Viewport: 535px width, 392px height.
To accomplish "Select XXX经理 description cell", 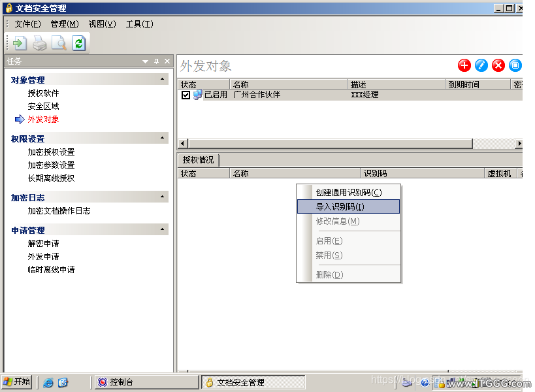I will (365, 95).
